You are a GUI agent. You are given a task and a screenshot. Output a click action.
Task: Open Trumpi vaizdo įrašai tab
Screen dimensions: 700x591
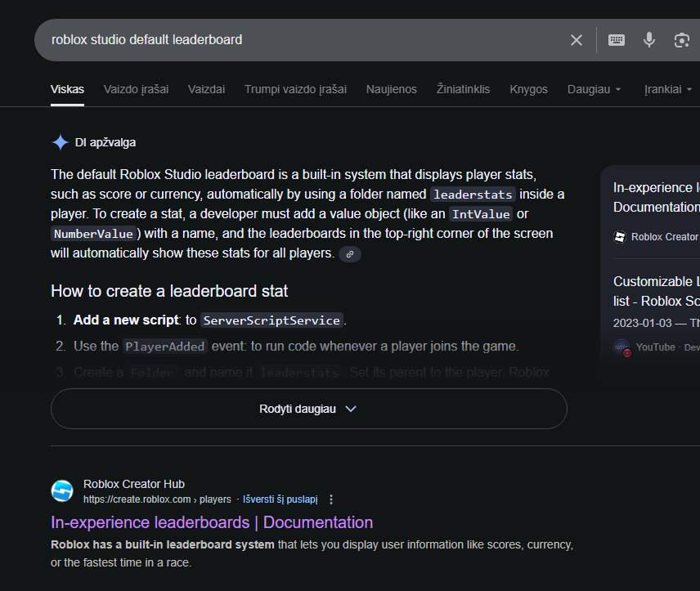[295, 89]
